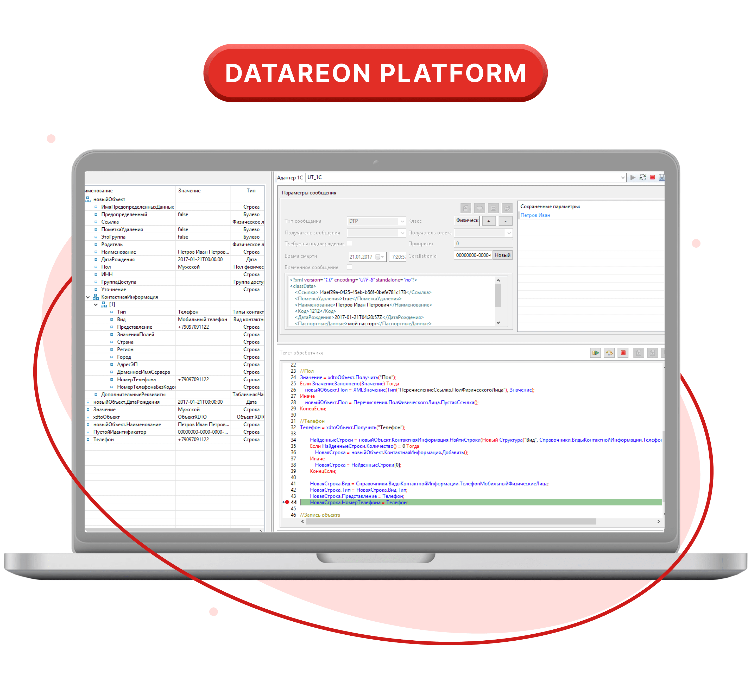Select the Телефон variable row at the bottom
The image size is (751, 700).
tap(174, 440)
